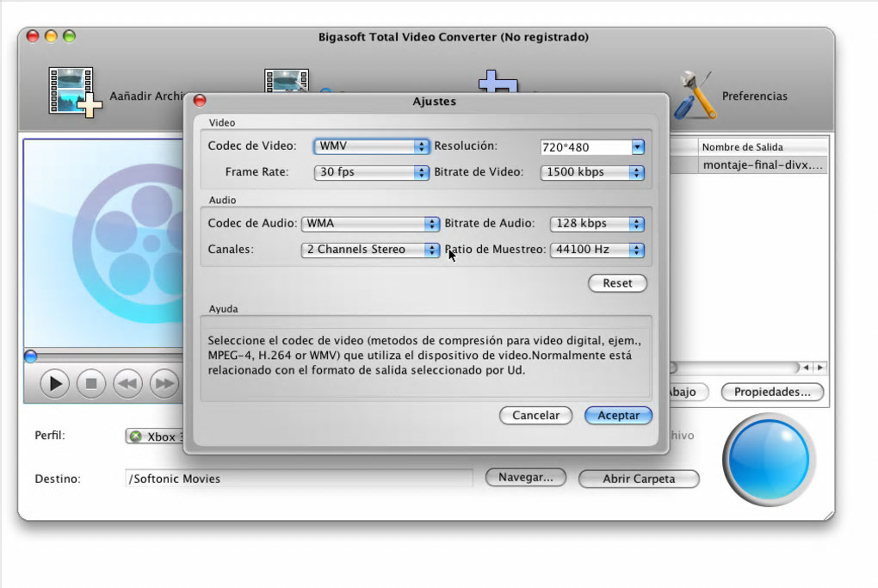This screenshot has height=588, width=878.
Task: Fast-forward the preview video
Action: (164, 384)
